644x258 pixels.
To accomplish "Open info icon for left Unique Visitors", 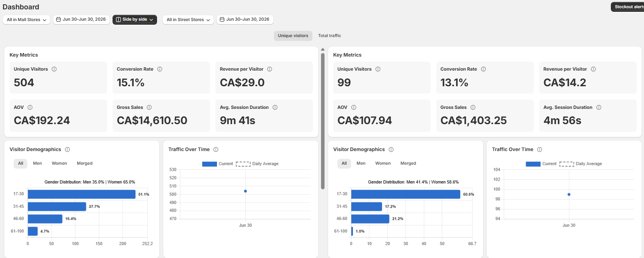I will 54,69.
